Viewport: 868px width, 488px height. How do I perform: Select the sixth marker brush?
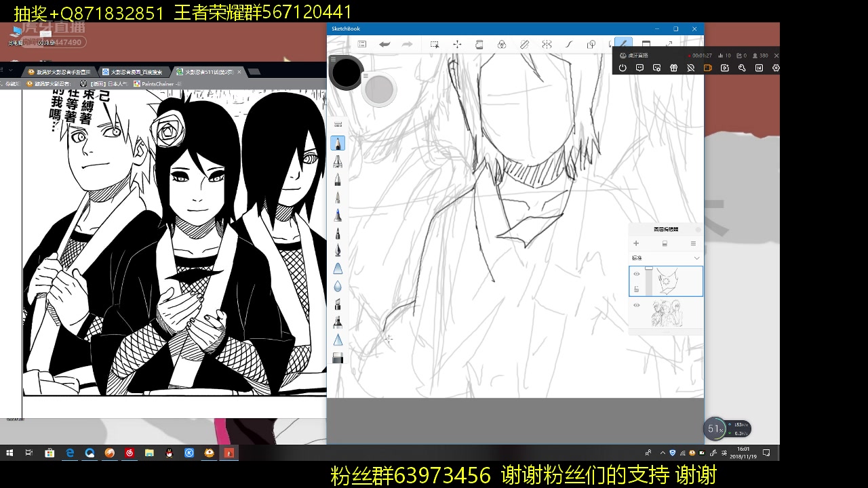click(338, 233)
